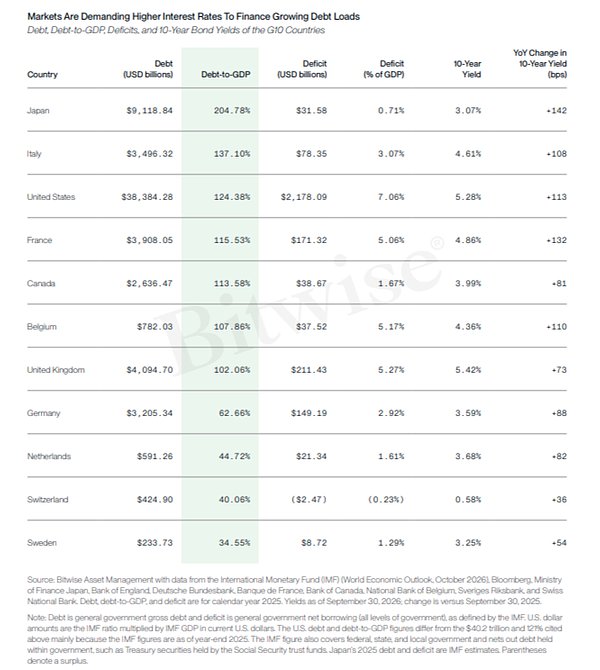Select Italy's 137.10% debt-to-GDP cell
The height and width of the screenshot is (670, 600).
pyautogui.click(x=232, y=154)
